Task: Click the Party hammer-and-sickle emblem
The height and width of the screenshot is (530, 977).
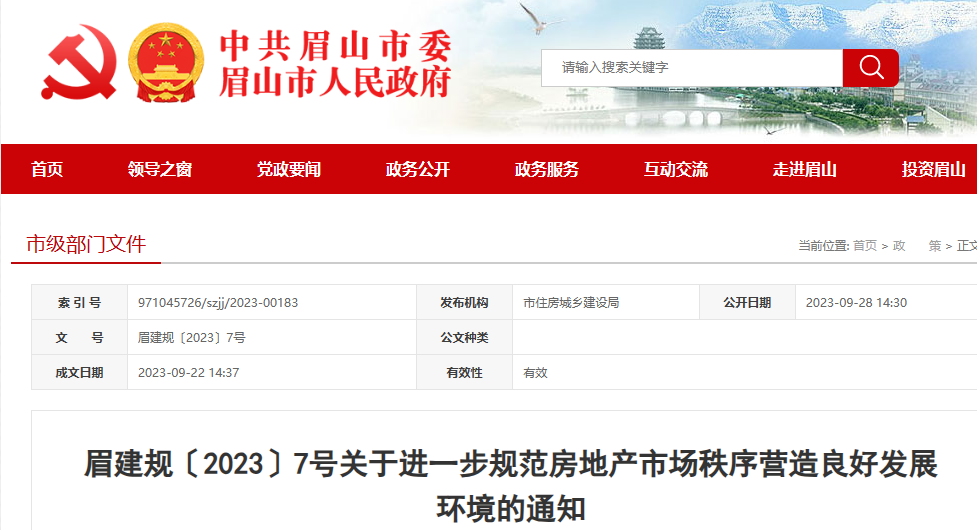Action: [79, 62]
